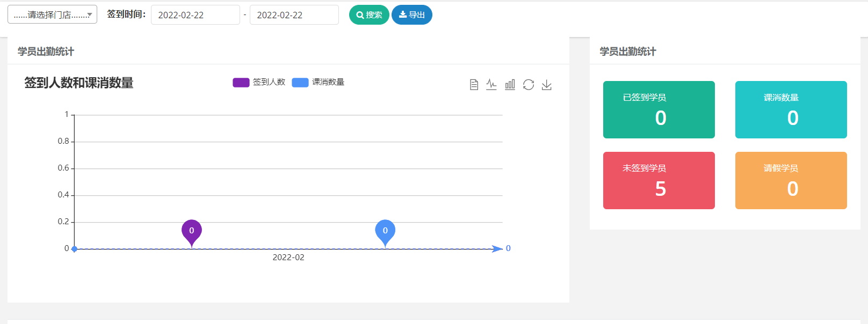
Task: Open the 请选择门店 store dropdown
Action: 52,14
